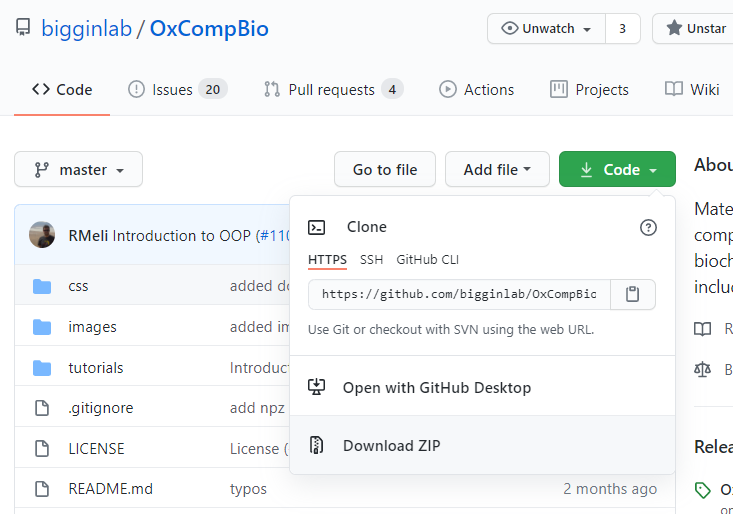Choose Open with GitHub Desktop
The image size is (733, 514).
point(482,387)
